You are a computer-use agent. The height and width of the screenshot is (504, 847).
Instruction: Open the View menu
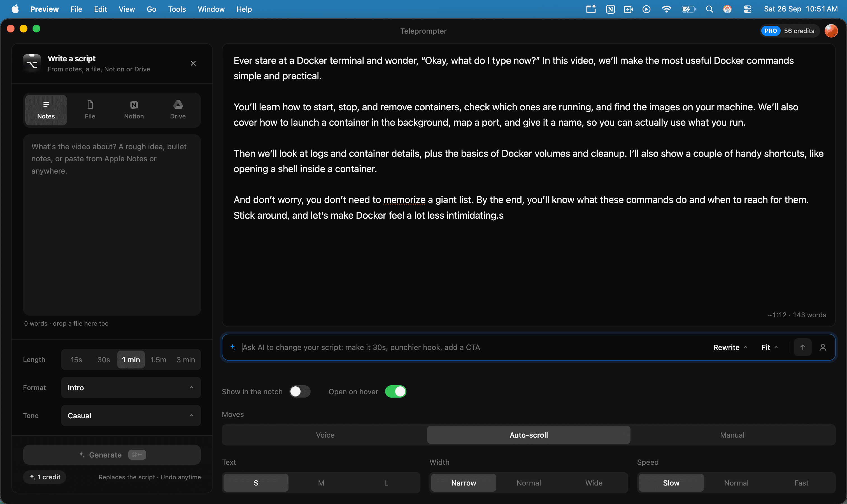pos(127,9)
